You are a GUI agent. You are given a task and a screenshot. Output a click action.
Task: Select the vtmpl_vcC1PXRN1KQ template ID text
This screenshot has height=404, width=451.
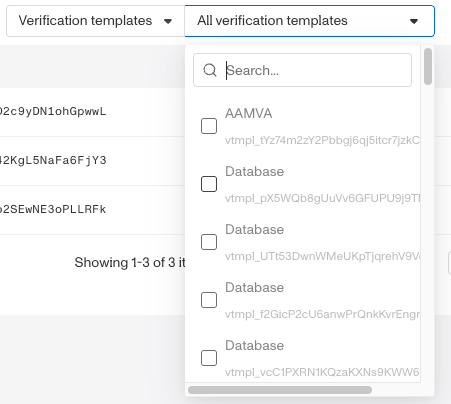click(322, 372)
